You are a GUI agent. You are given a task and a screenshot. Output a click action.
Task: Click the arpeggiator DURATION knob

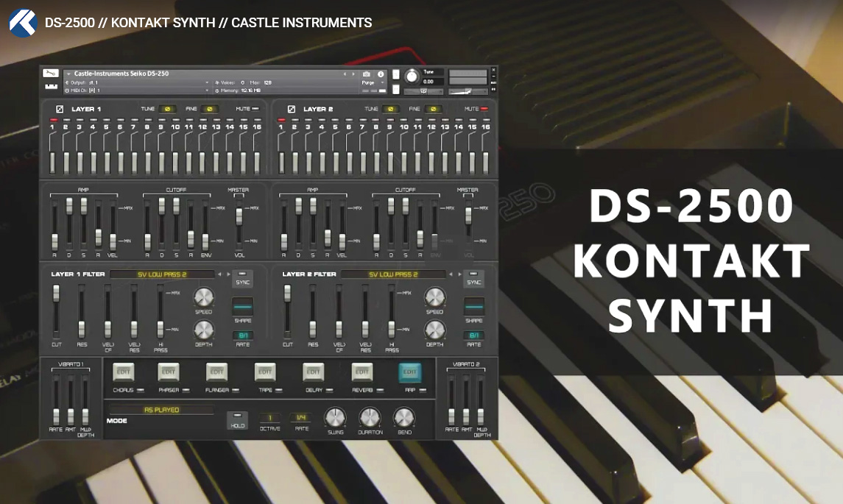coord(370,417)
